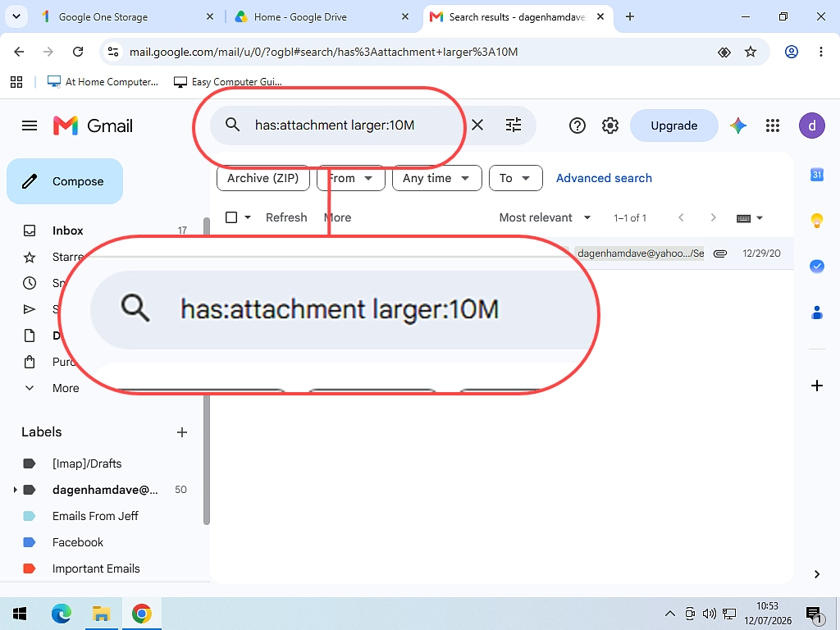
Task: Open Google Calendar side panel icon
Action: (x=816, y=175)
